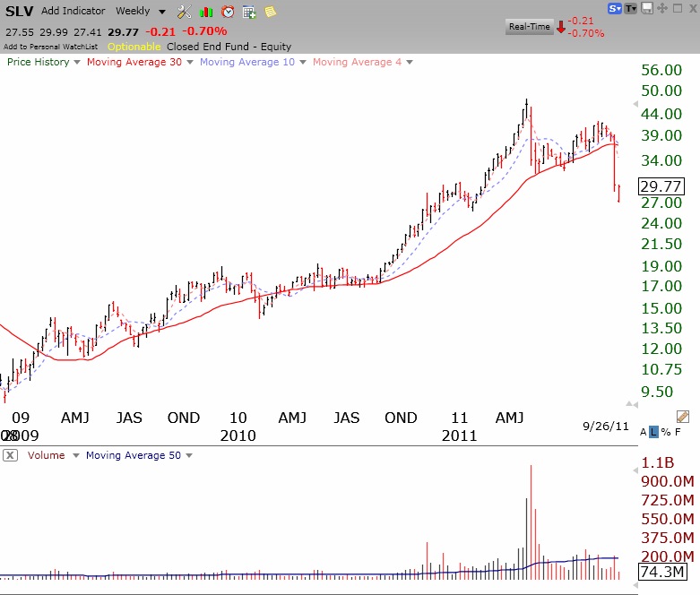Open the Weekly timeframe dropdown
The width and height of the screenshot is (700, 595).
(x=141, y=11)
